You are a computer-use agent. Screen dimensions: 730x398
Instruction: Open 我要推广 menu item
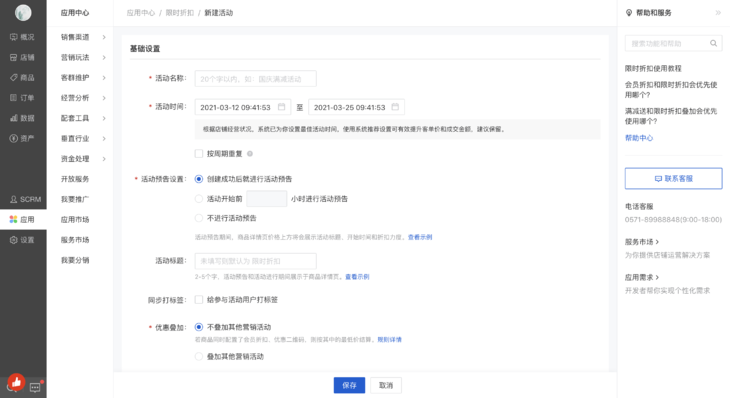pos(75,199)
